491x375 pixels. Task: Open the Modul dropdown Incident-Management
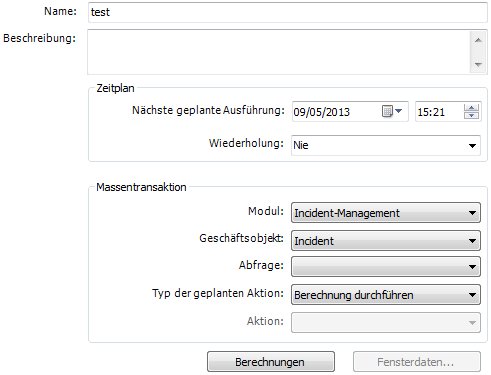(x=386, y=213)
